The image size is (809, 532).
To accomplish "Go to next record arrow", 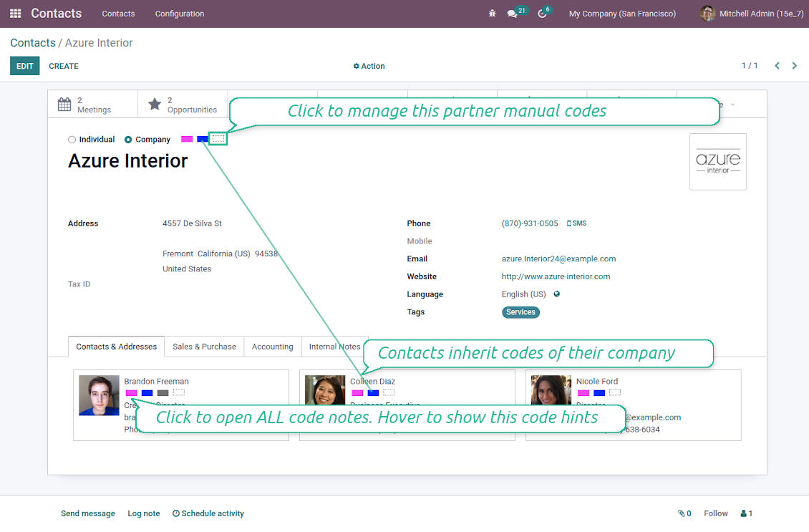I will click(795, 66).
